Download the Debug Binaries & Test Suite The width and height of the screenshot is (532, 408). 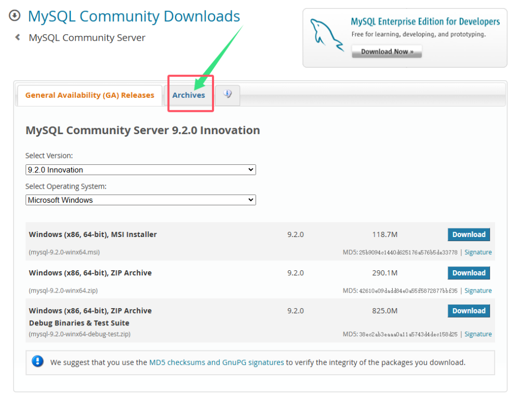pos(468,311)
